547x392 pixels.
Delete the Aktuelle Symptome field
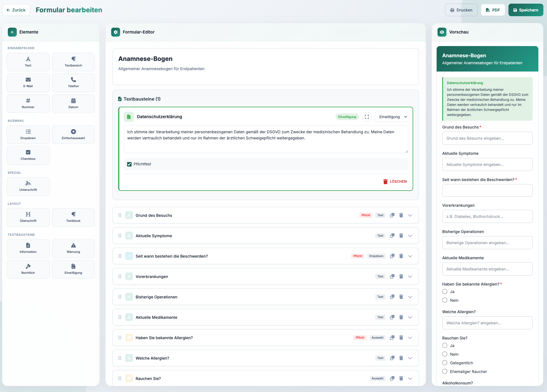pos(401,236)
